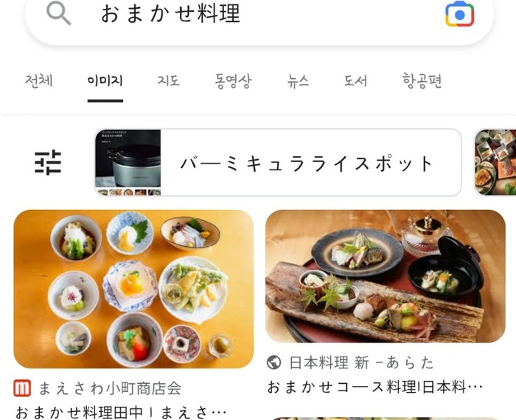Open the kaiseki bark platter image
This screenshot has height=420, width=516.
tap(386, 276)
